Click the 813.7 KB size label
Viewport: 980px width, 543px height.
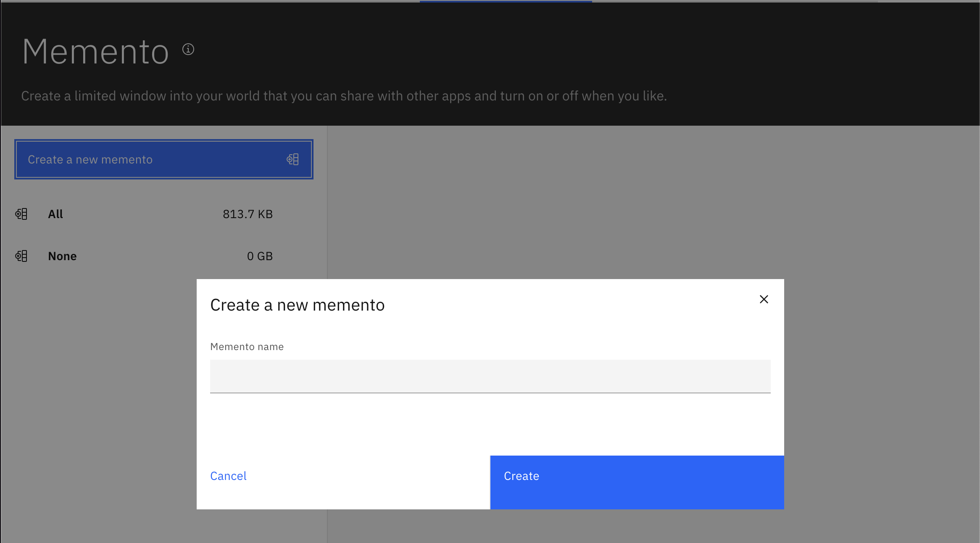click(248, 214)
